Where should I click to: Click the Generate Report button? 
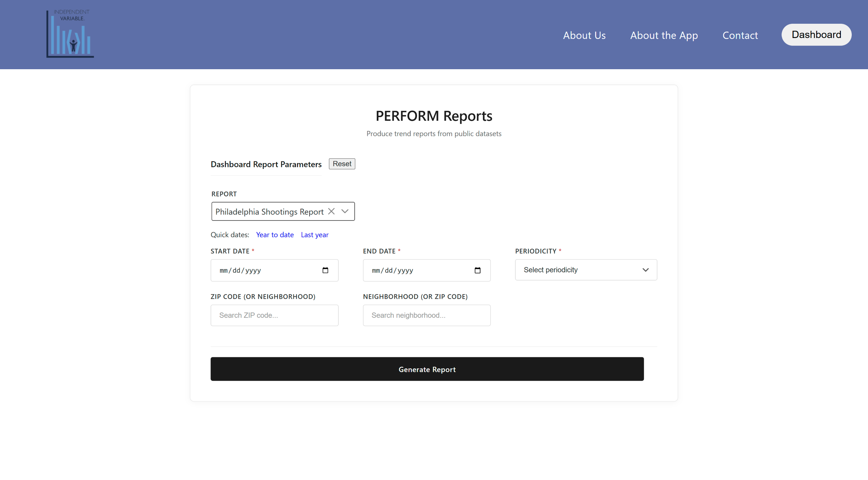(x=427, y=369)
